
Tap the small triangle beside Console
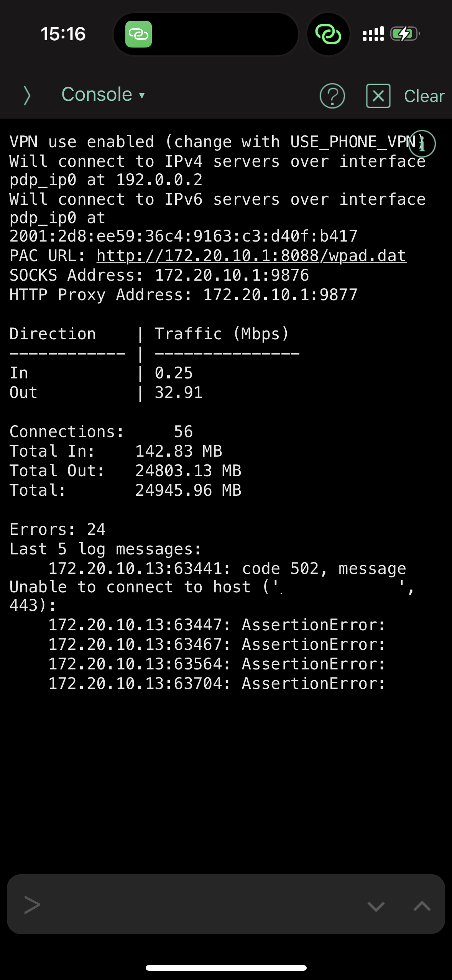[142, 95]
